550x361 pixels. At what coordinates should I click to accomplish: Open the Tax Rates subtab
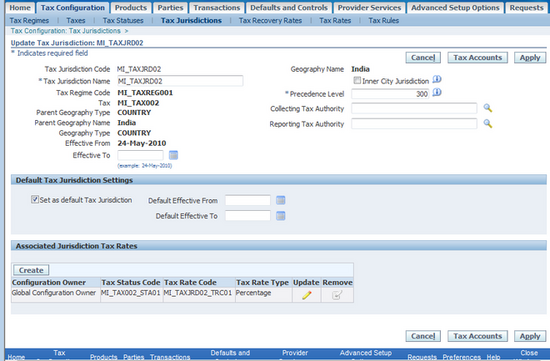(335, 21)
